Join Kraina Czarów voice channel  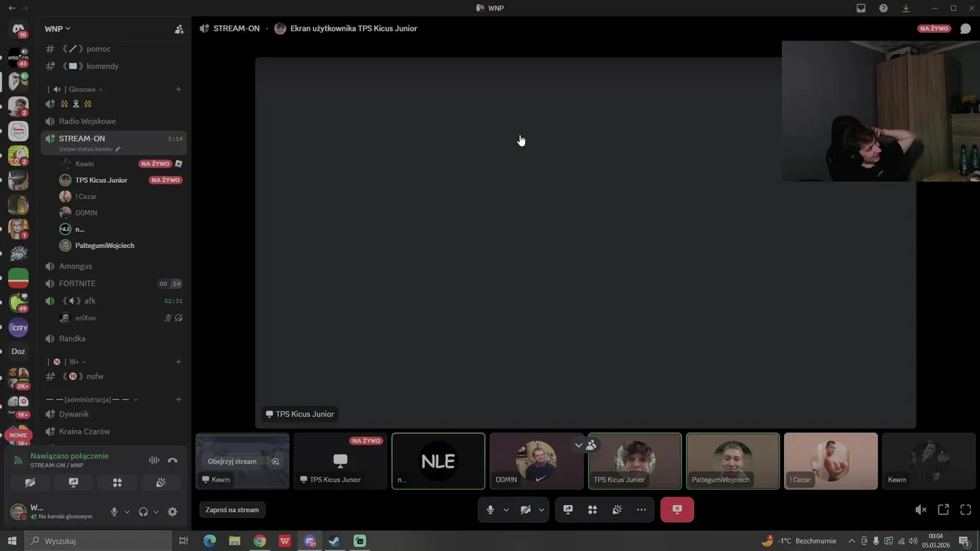point(113,432)
